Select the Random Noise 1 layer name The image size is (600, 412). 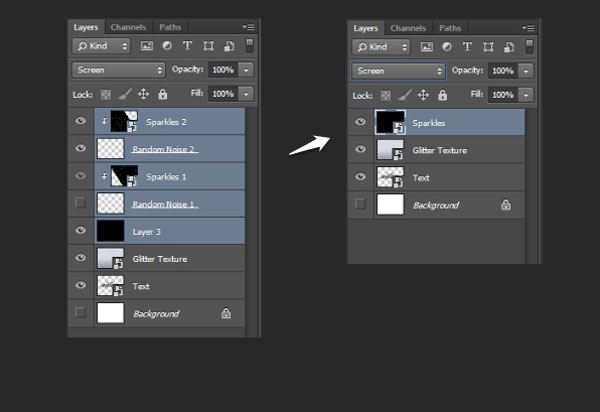coord(165,204)
